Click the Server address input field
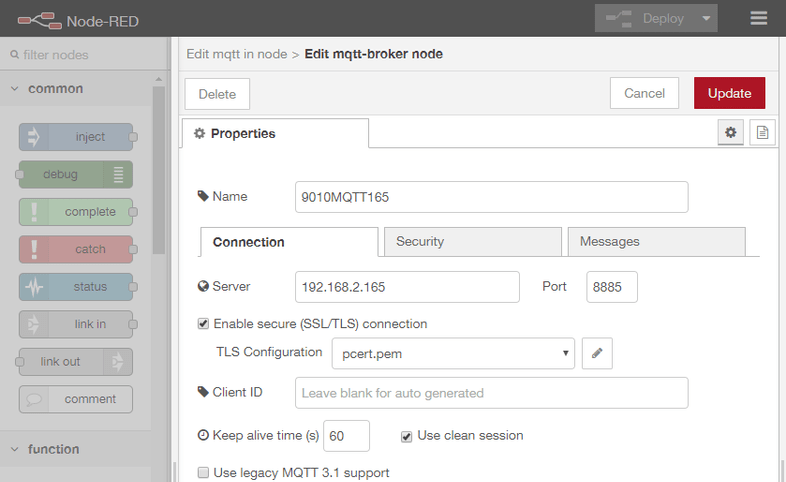Screen dimensions: 786x482 point(407,287)
